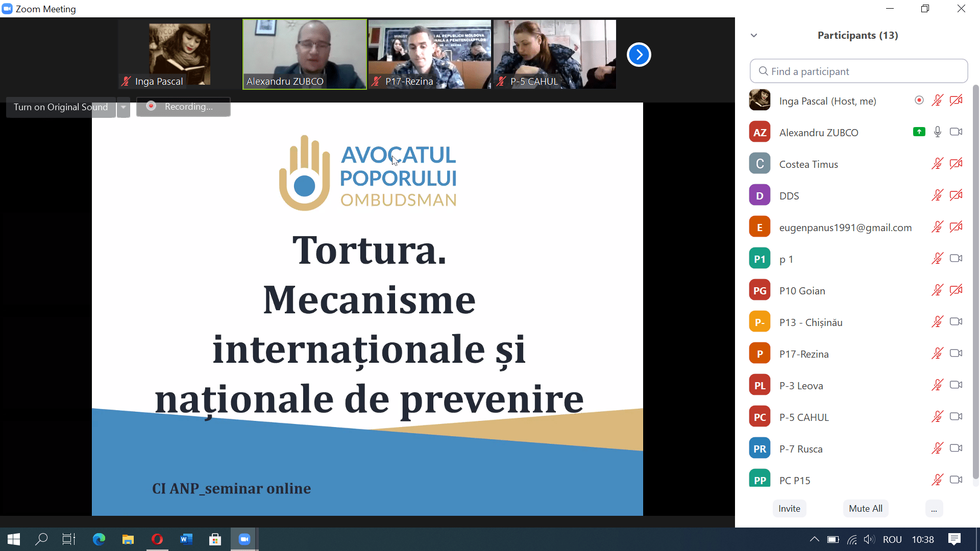Image resolution: width=980 pixels, height=551 pixels.
Task: Mute All participants
Action: [x=866, y=509]
